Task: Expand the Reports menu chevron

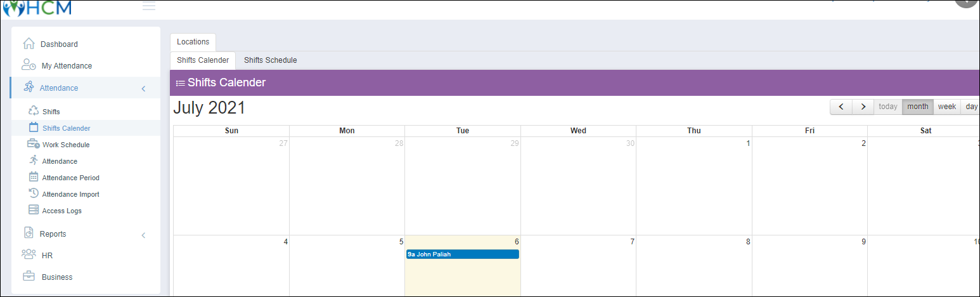Action: click(143, 235)
